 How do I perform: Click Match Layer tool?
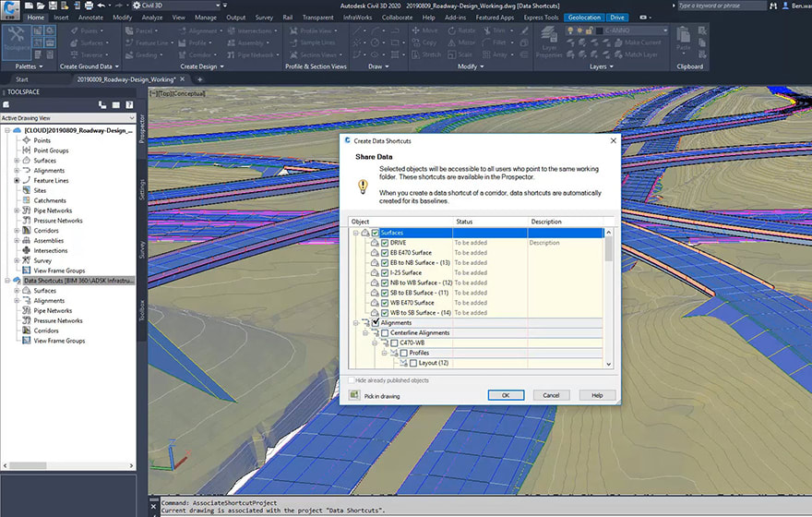pos(636,54)
